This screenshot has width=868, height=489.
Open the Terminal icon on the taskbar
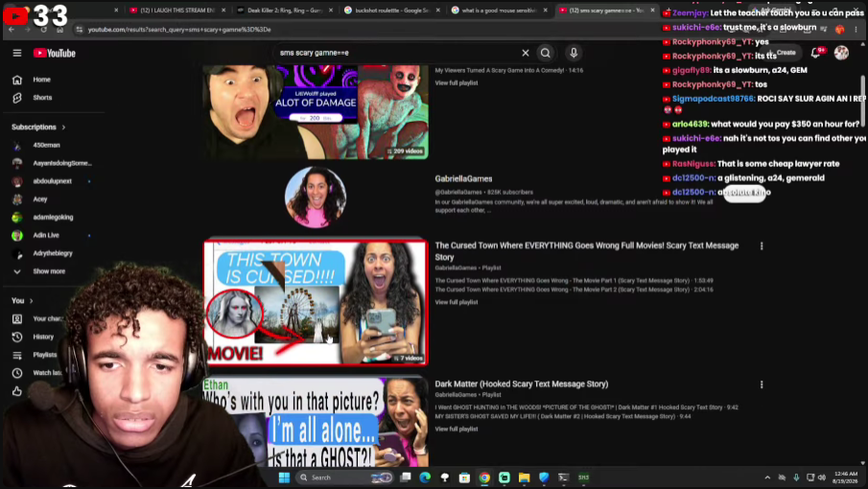(x=564, y=477)
